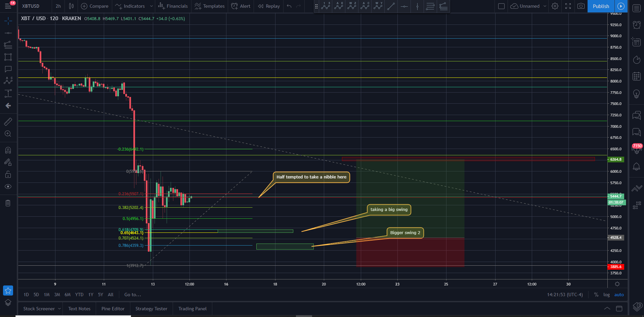Select the callout text annotation tool
Image resolution: width=644 pixels, height=317 pixels.
pos(8,69)
